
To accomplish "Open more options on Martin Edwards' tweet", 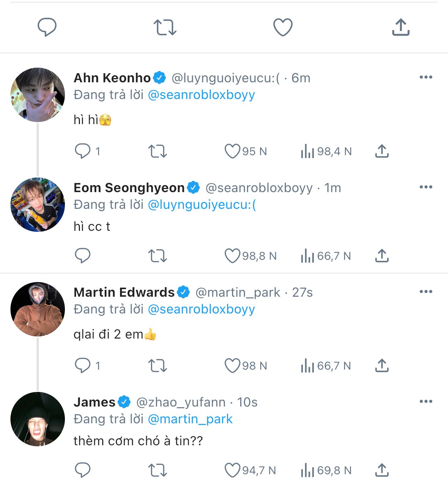I will tap(426, 291).
